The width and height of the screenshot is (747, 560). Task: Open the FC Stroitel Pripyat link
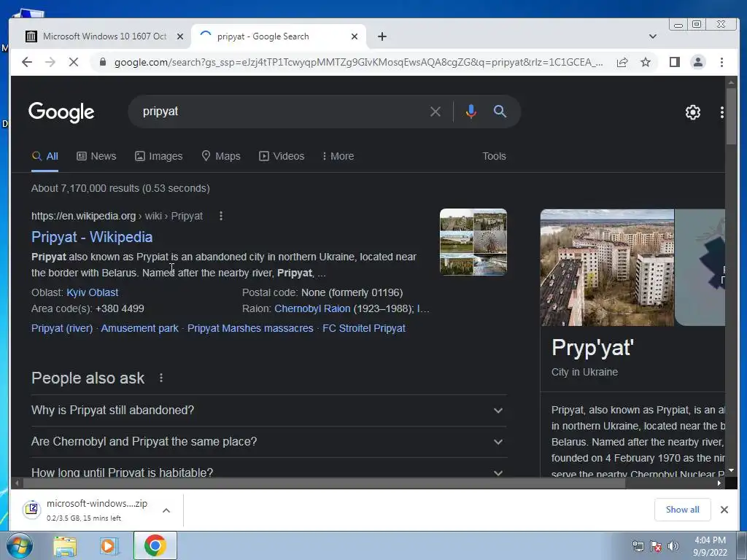[364, 328]
